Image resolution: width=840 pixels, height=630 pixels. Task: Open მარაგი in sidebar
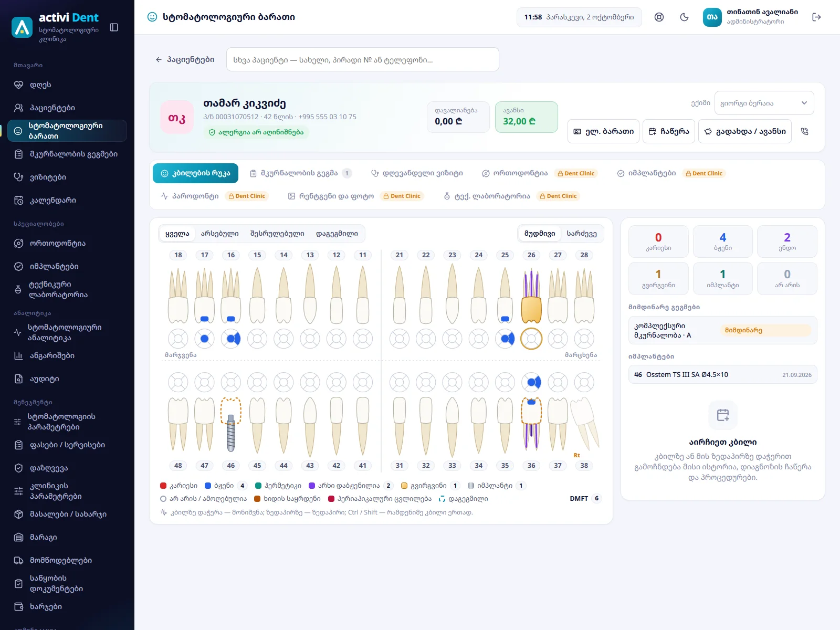coord(67,537)
